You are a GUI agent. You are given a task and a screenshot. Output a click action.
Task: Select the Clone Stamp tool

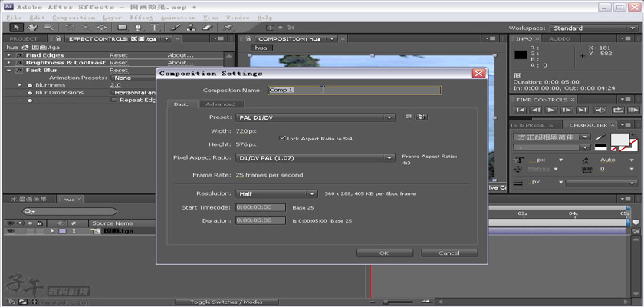click(191, 28)
